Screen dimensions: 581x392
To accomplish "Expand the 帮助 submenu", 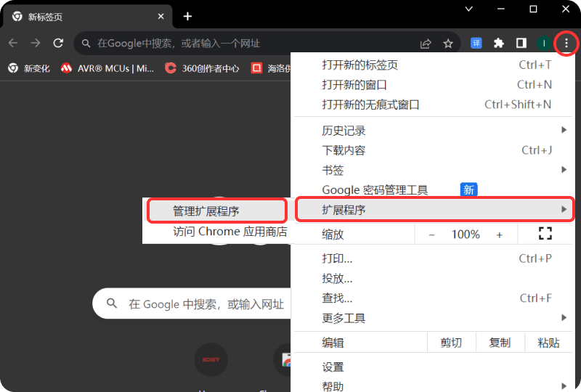I will click(433, 385).
